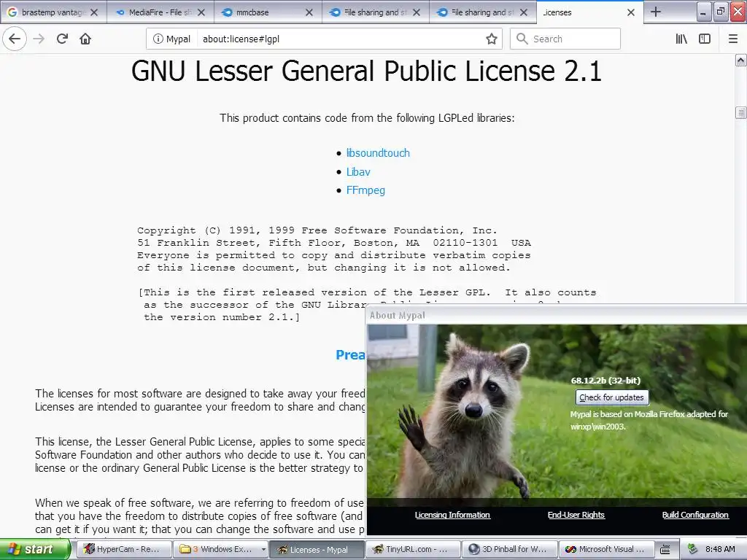Open the hamburger application menu
Image resolution: width=747 pixels, height=560 pixels.
733,39
